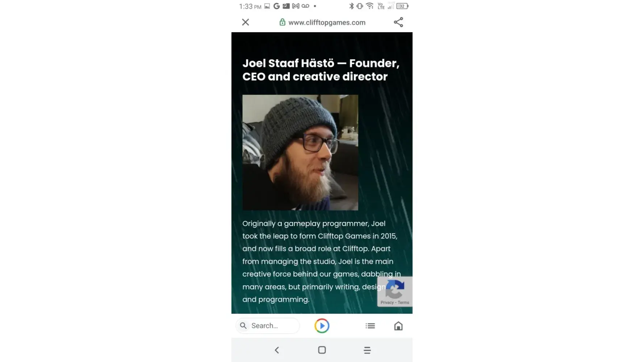Close the browser tab with X icon

pos(245,22)
